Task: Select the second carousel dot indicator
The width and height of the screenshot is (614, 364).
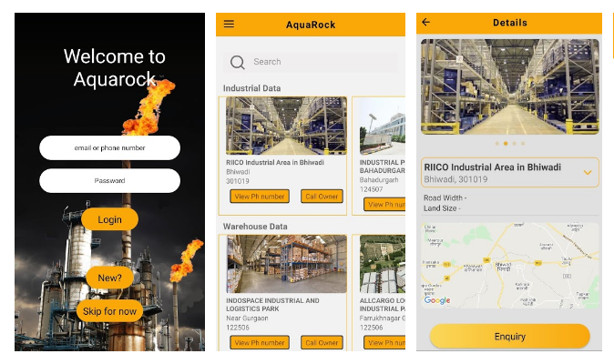Action: coord(506,144)
